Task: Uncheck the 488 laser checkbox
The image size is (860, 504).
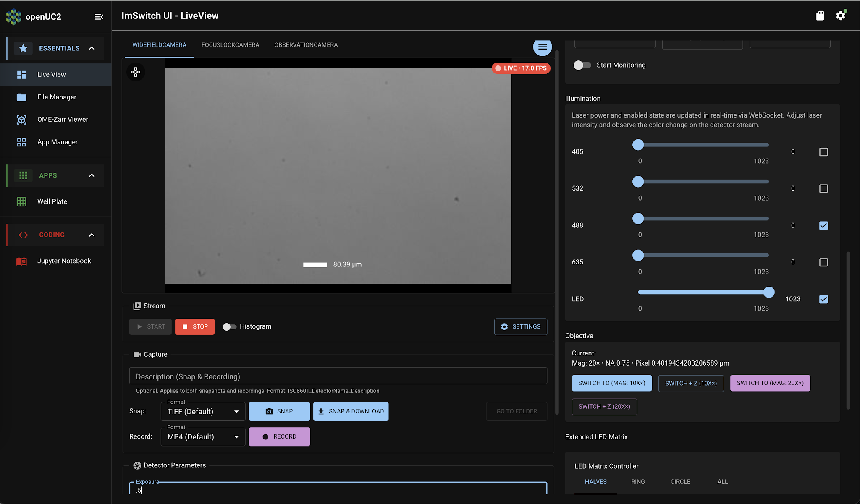Action: tap(823, 225)
